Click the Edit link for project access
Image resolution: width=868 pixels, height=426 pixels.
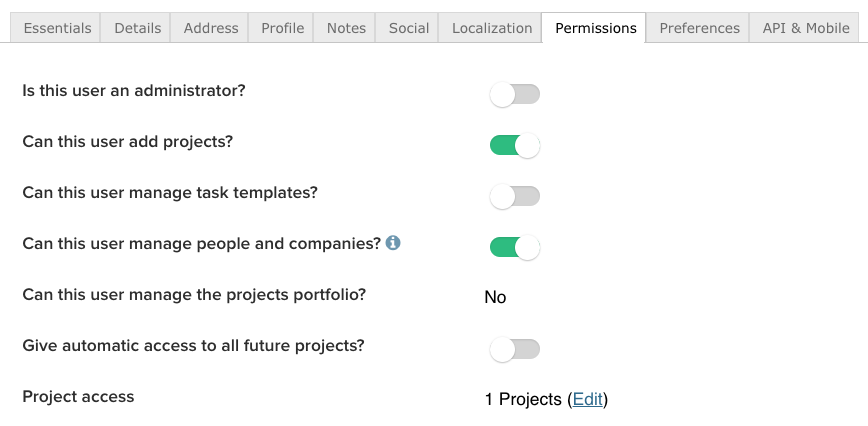tap(588, 400)
